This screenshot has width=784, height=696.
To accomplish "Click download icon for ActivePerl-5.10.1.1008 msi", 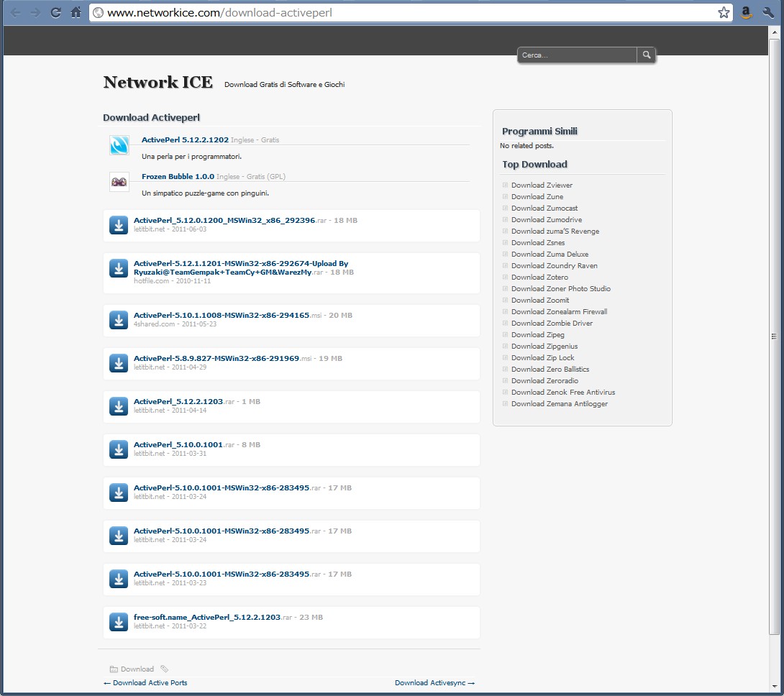I will click(119, 321).
